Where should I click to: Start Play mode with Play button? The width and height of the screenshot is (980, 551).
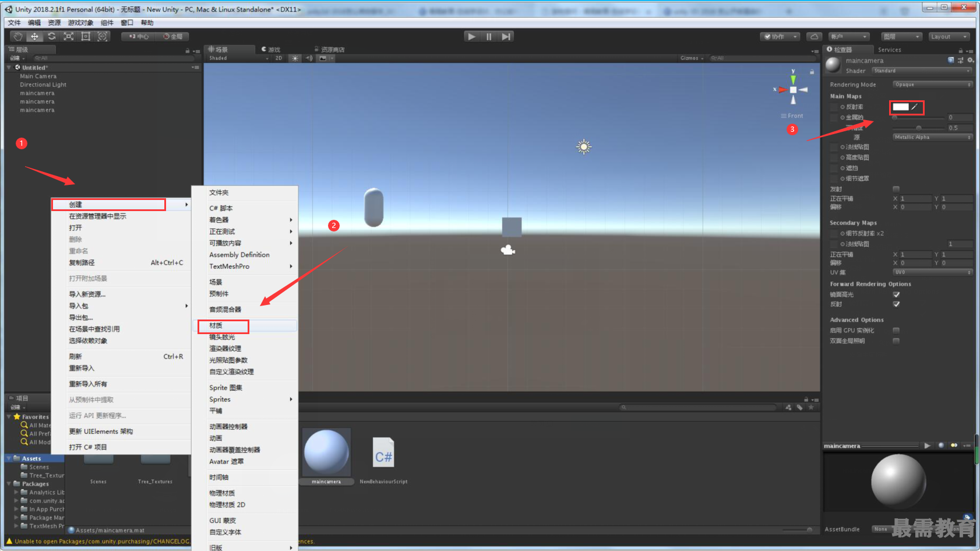pyautogui.click(x=471, y=36)
